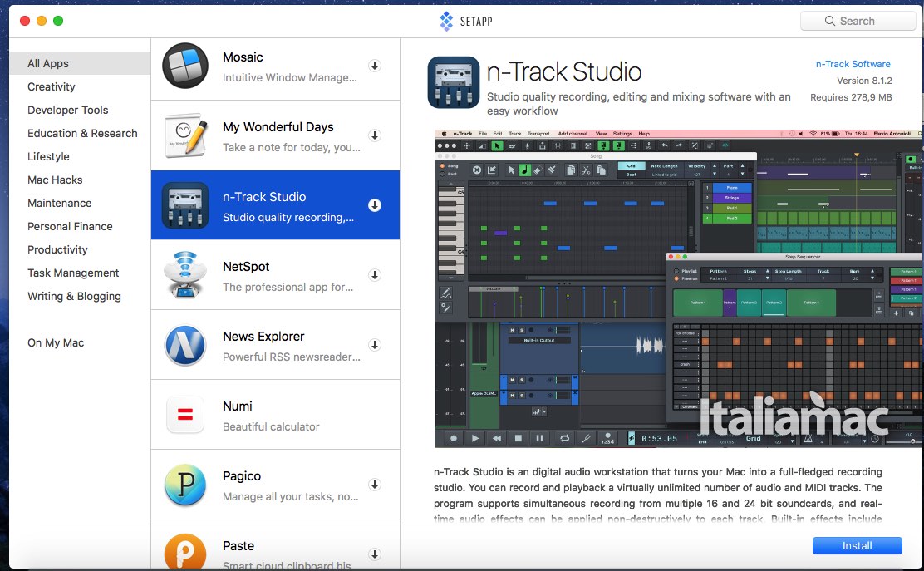Click the News Explorer app icon
Screen dimensions: 924x571
pos(185,345)
